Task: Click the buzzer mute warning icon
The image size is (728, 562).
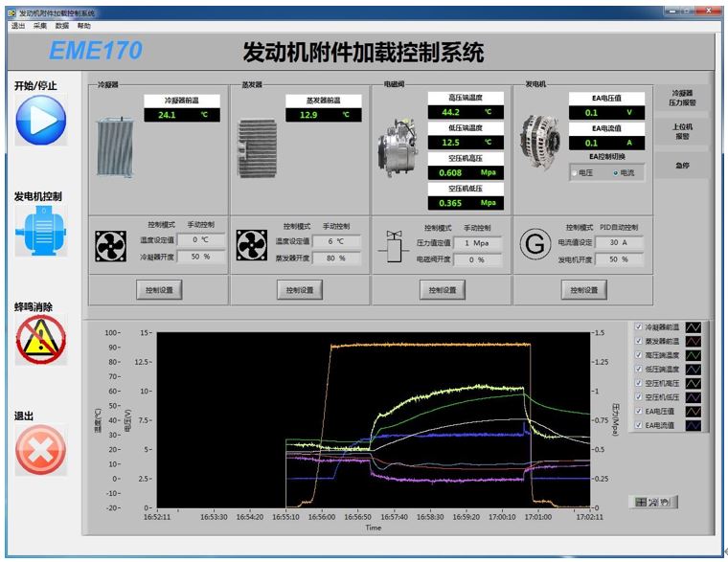Action: tap(40, 339)
